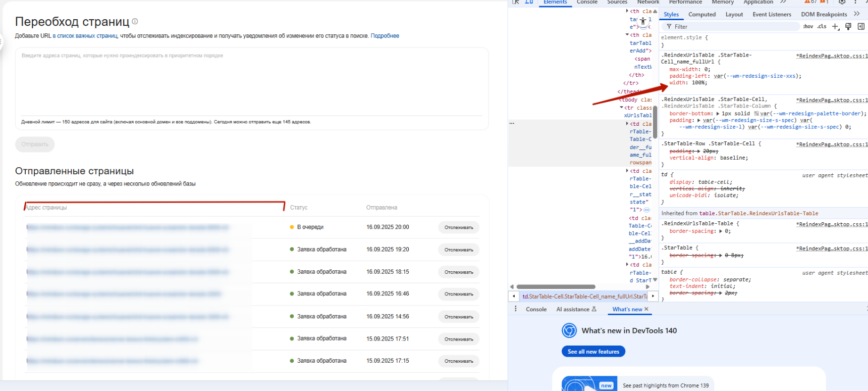Screen dimensions: 868x391
Task: Toggle rendering emulations paintbrush icon
Action: (x=848, y=27)
